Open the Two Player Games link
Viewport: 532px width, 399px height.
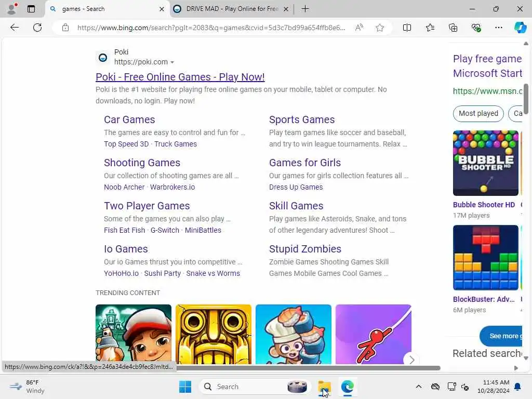point(147,206)
